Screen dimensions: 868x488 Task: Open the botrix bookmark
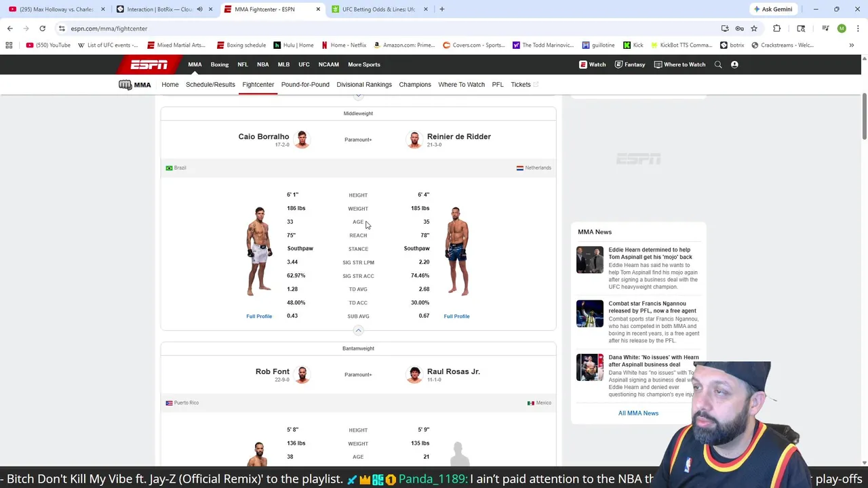coord(732,45)
